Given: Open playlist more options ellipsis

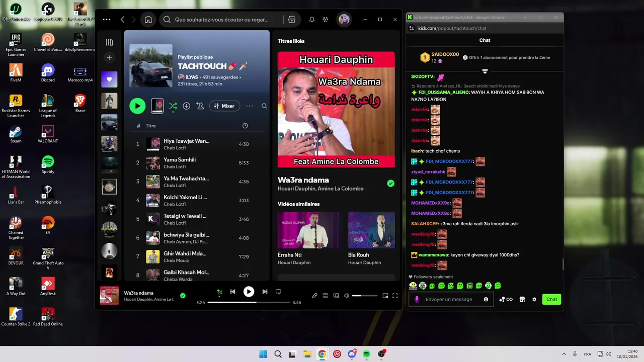Looking at the screenshot, I should click(250, 106).
